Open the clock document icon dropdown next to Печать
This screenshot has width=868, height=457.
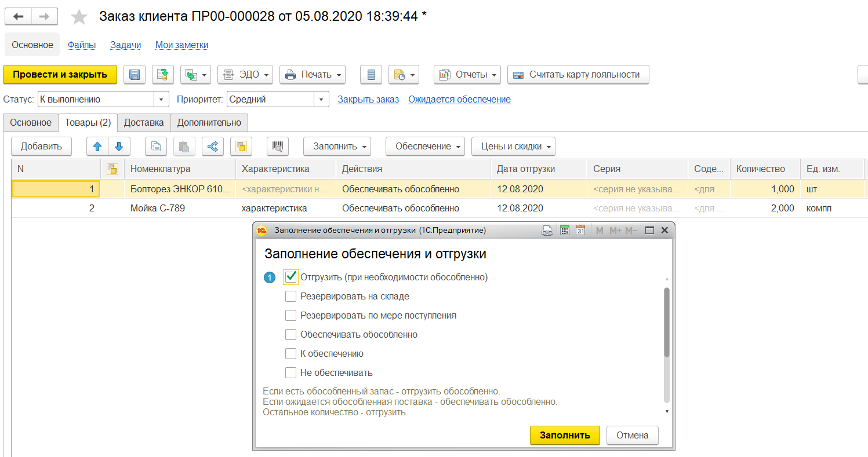(404, 75)
